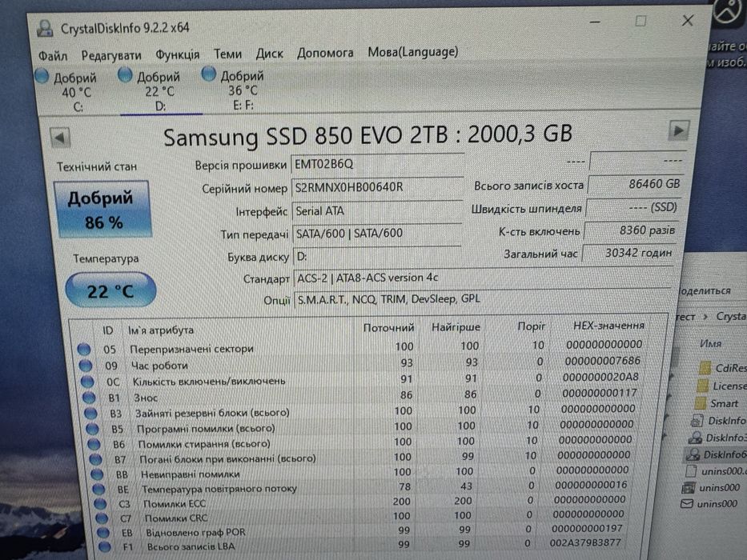Click the Найгірше column header
This screenshot has height=560, width=747.
click(x=456, y=327)
